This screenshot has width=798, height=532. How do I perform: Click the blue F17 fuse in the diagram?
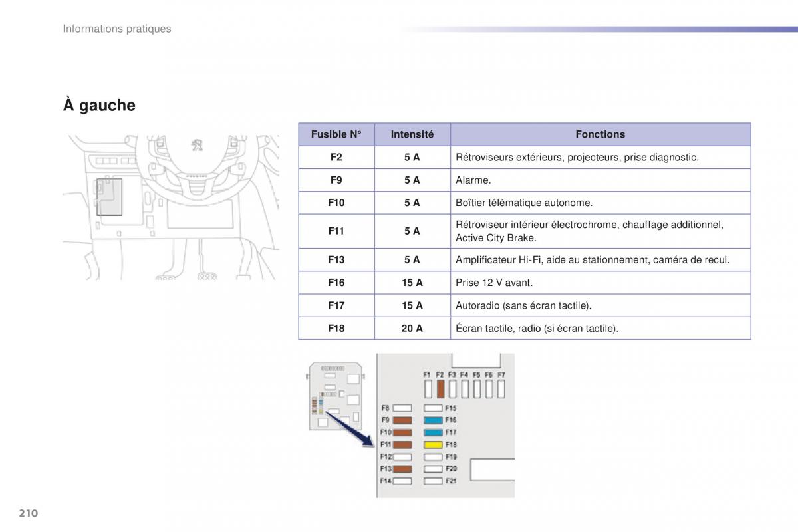click(434, 432)
